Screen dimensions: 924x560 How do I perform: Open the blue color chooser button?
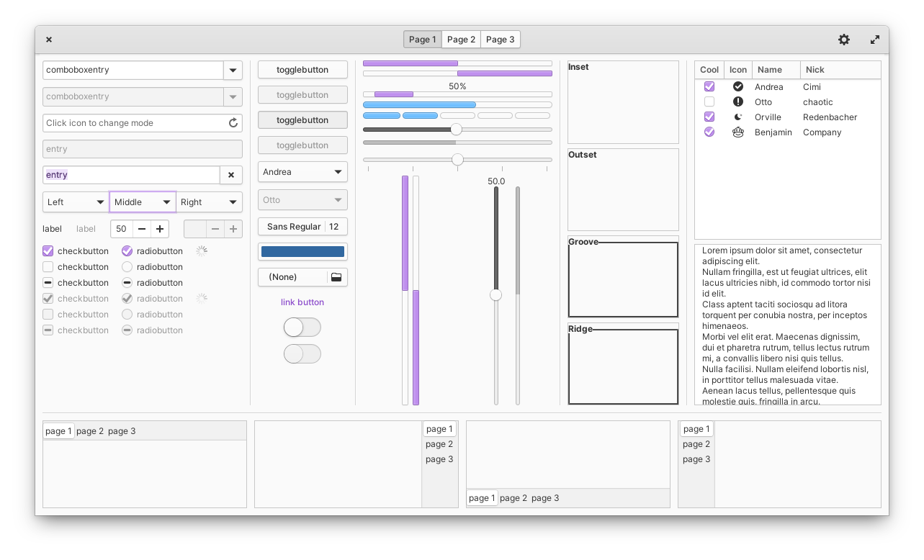coord(302,251)
